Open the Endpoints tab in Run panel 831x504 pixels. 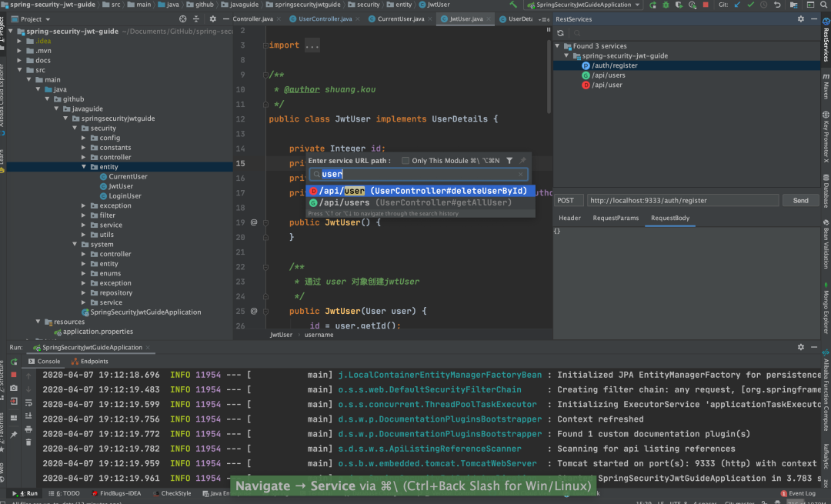click(90, 361)
